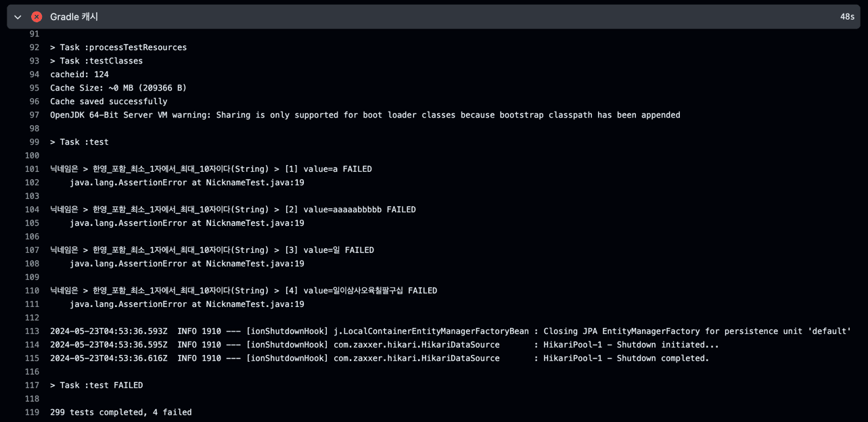Click line number 101 in the log

click(32, 169)
